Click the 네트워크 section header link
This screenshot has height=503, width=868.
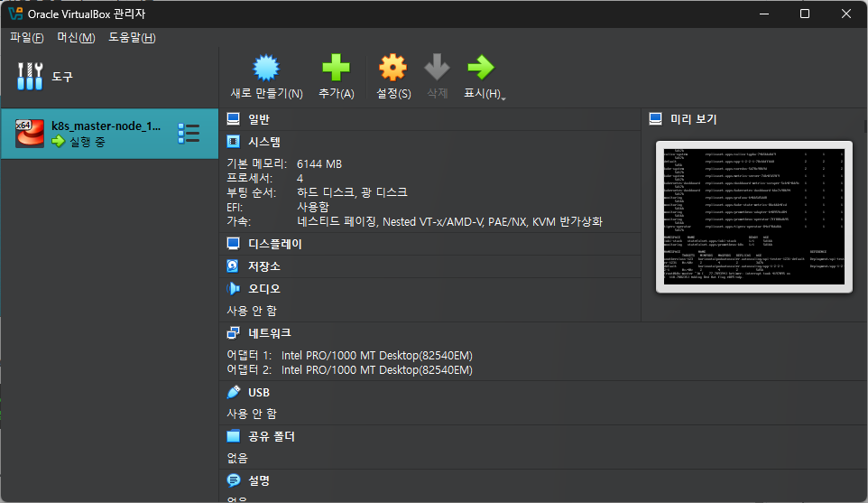[270, 333]
